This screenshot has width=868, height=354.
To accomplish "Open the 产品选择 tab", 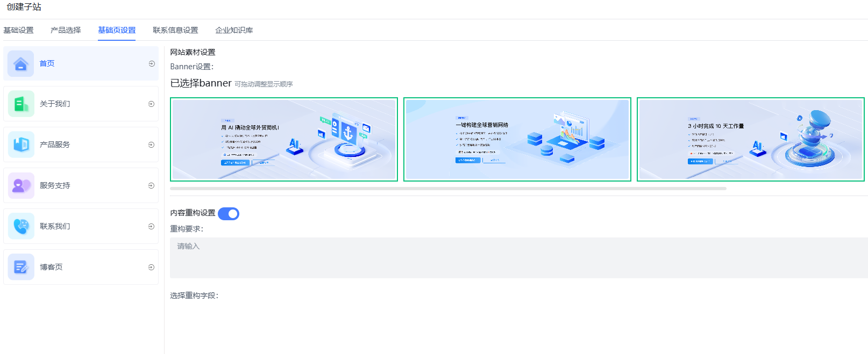I will (66, 31).
